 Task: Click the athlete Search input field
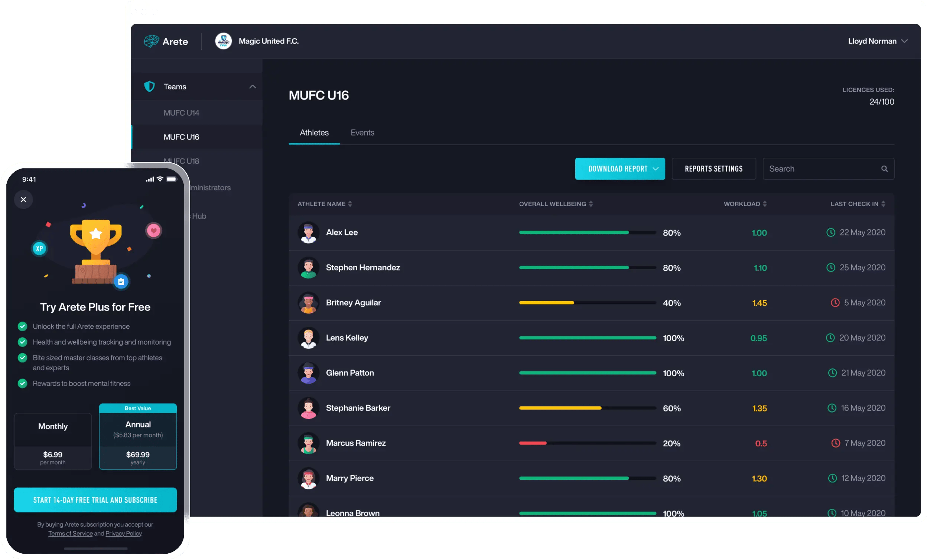(x=829, y=169)
